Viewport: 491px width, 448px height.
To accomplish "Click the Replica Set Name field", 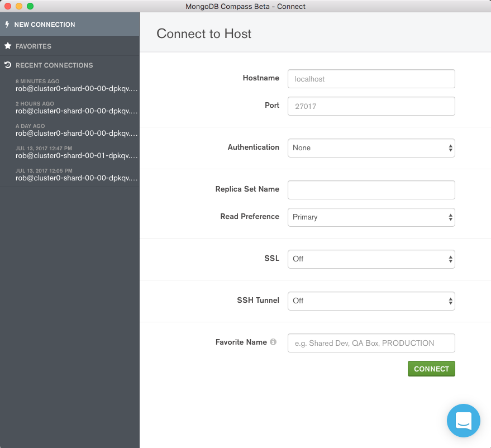I will pos(371,190).
